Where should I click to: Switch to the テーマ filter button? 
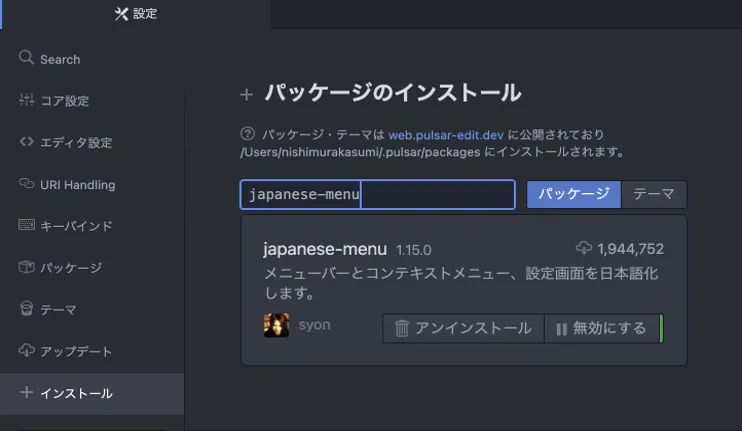click(x=654, y=194)
